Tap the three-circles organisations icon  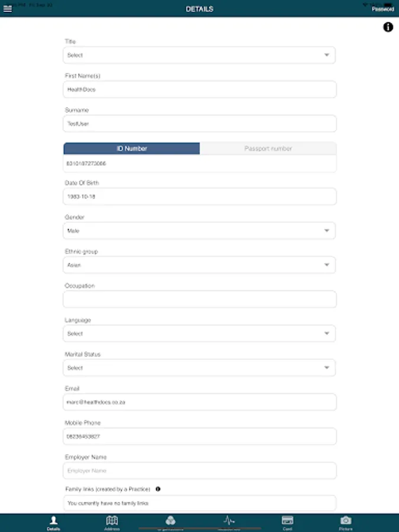[x=170, y=520]
